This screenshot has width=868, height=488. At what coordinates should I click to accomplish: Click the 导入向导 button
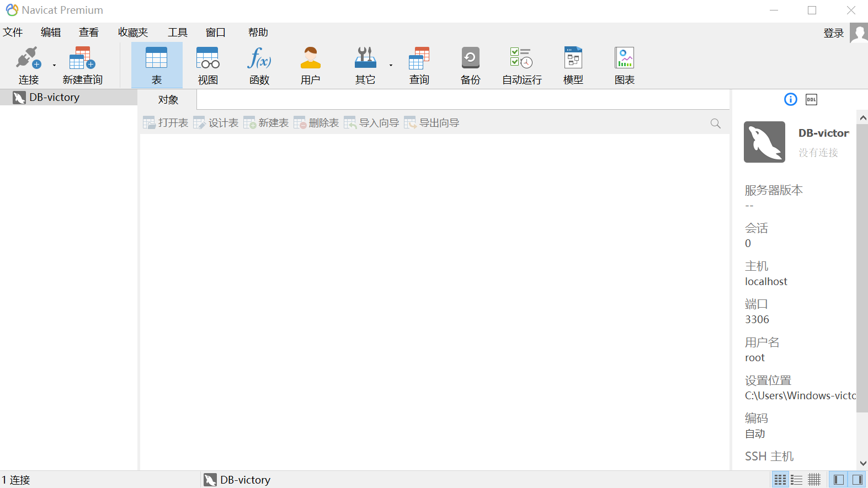[x=371, y=123]
